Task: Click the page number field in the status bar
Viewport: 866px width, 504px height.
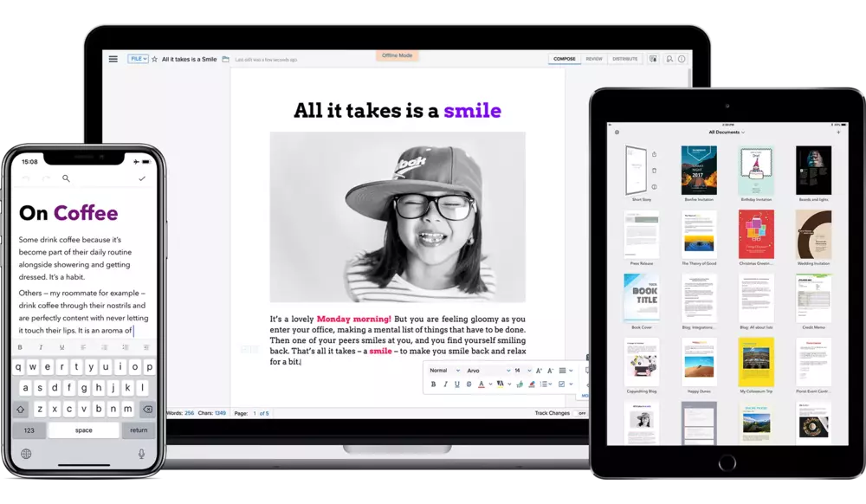Action: pos(255,413)
